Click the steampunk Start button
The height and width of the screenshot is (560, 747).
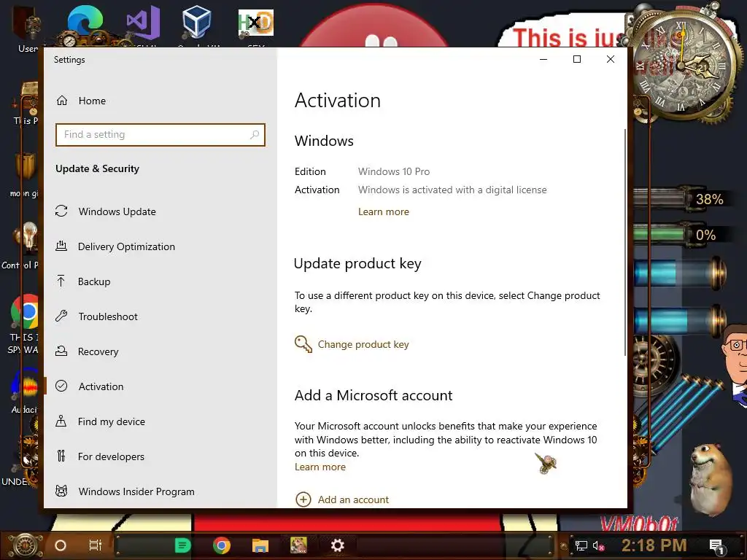[26, 545]
